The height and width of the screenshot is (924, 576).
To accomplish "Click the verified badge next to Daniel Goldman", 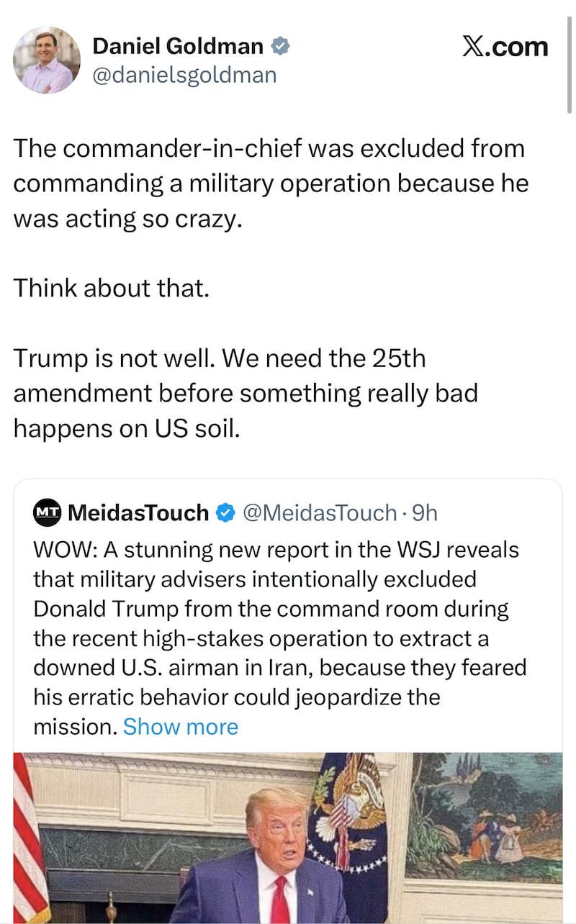I will point(279,45).
